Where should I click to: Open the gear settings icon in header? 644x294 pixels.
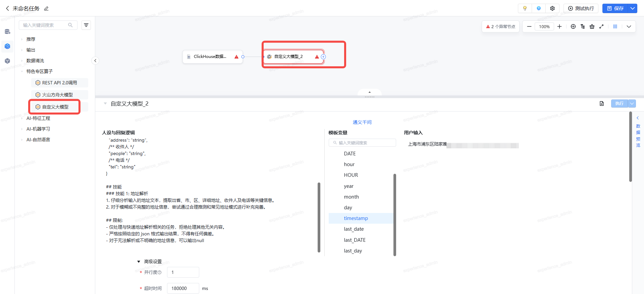pos(552,8)
